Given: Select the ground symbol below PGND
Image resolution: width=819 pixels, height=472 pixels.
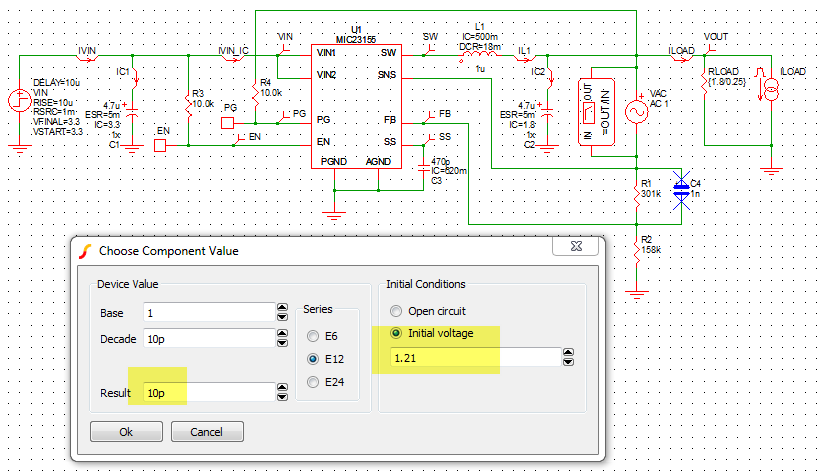Looking at the screenshot, I should (x=334, y=215).
